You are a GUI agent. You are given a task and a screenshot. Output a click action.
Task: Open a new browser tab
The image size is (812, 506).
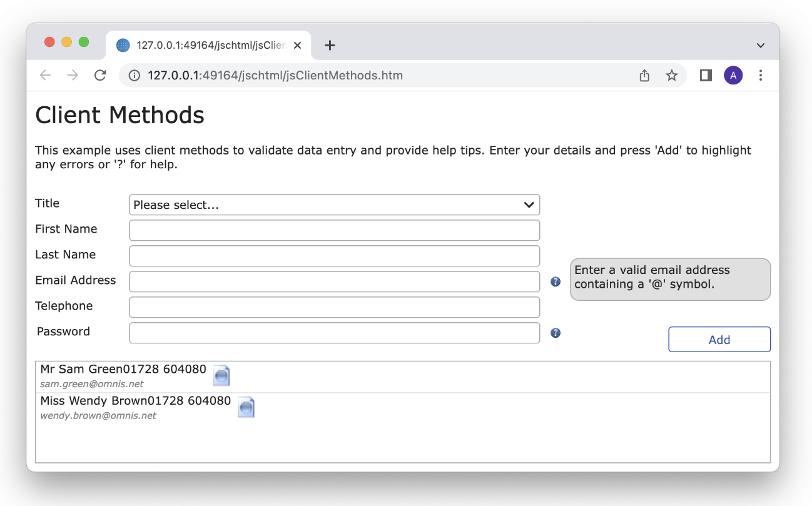(330, 45)
